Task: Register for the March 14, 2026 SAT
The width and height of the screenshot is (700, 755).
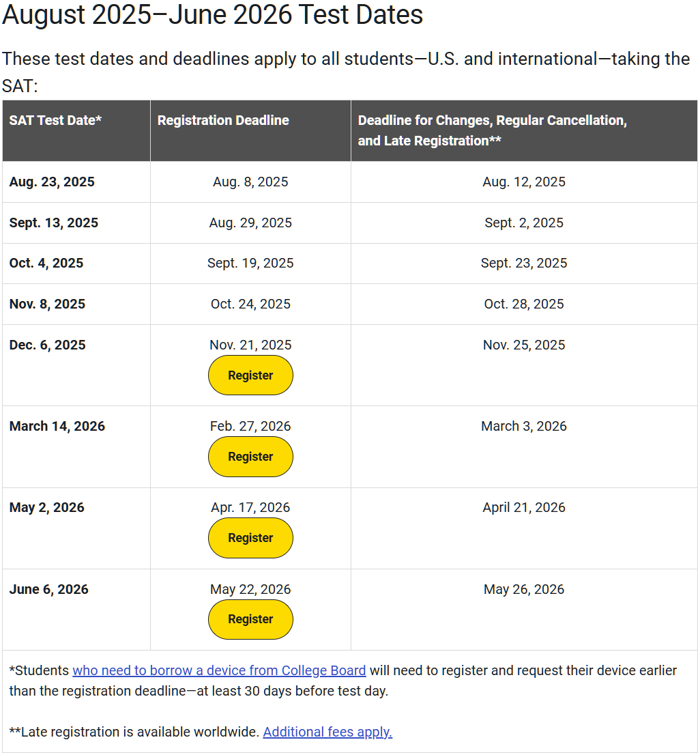Action: tap(250, 457)
